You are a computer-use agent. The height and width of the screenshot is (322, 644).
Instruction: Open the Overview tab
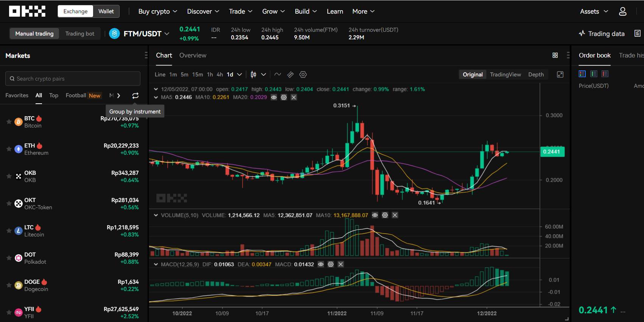193,55
